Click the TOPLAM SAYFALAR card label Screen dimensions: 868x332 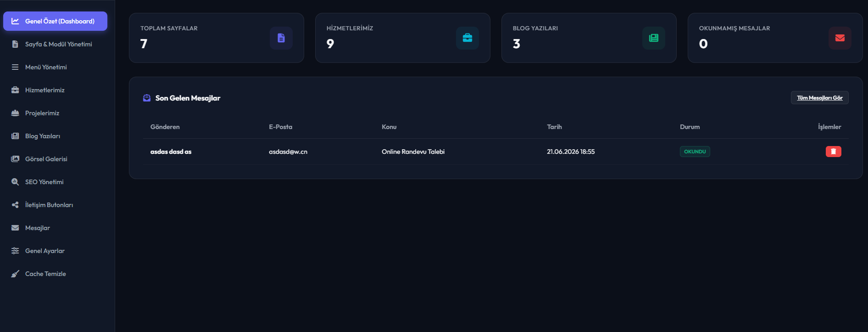click(169, 28)
